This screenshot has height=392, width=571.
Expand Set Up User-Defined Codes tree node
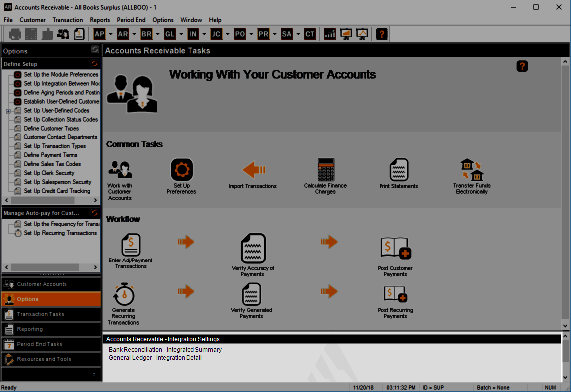click(x=8, y=111)
